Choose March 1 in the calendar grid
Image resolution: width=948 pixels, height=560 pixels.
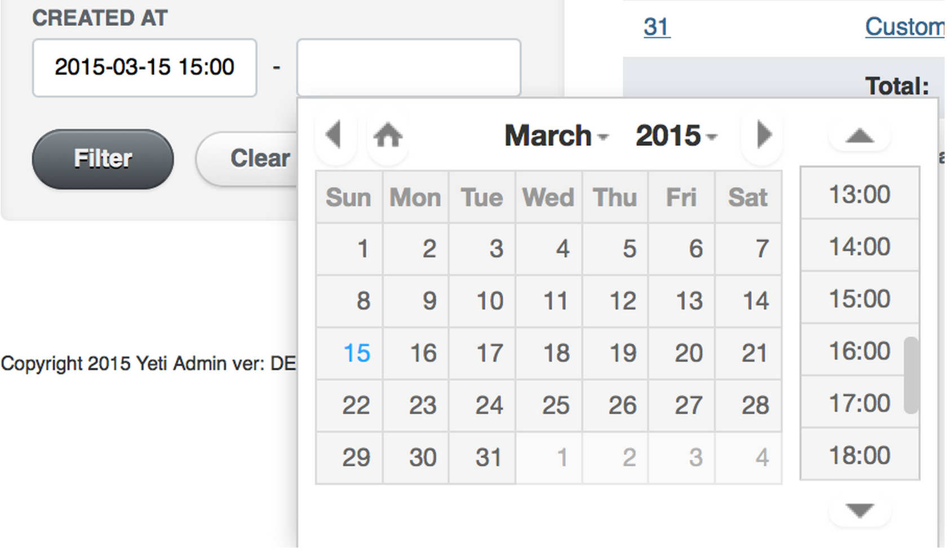(x=364, y=249)
